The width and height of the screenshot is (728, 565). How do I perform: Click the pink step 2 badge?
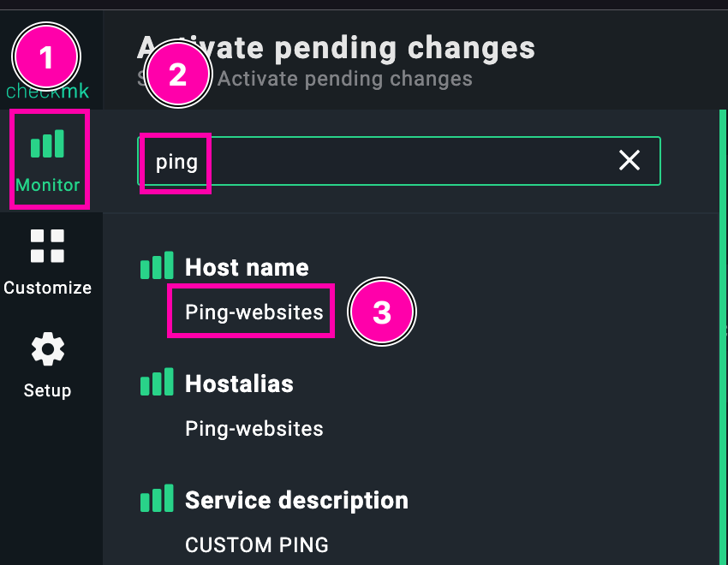pyautogui.click(x=177, y=75)
